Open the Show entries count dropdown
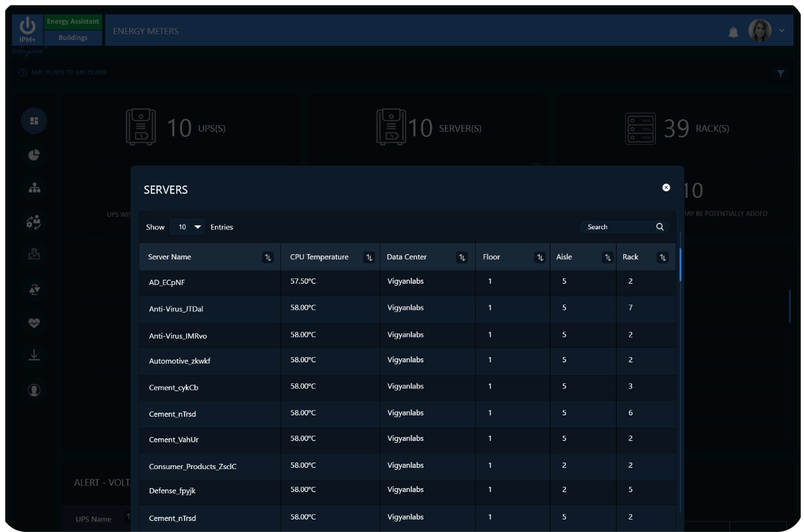The width and height of the screenshot is (804, 532). [187, 227]
